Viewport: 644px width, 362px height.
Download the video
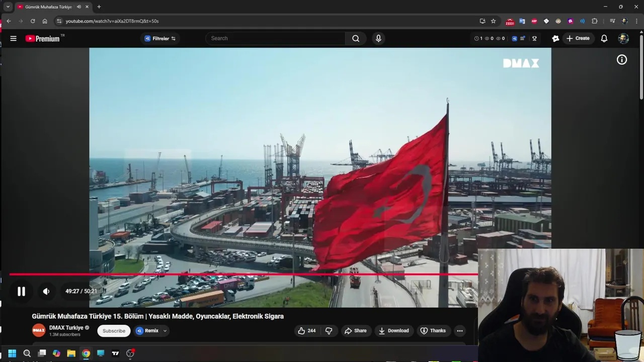(393, 331)
